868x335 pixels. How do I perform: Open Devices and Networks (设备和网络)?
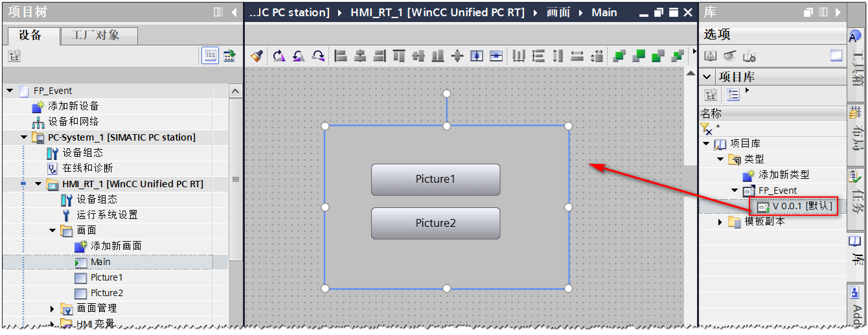[73, 122]
